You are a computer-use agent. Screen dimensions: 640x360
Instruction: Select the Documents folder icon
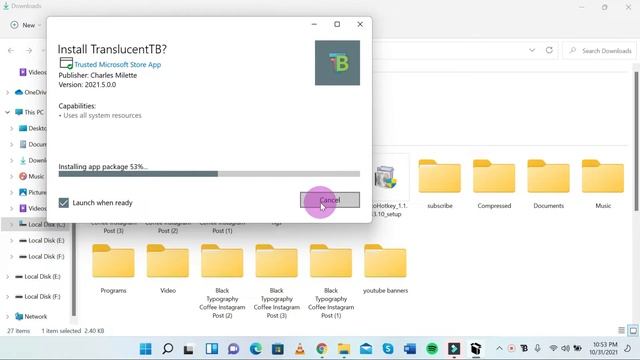click(548, 176)
